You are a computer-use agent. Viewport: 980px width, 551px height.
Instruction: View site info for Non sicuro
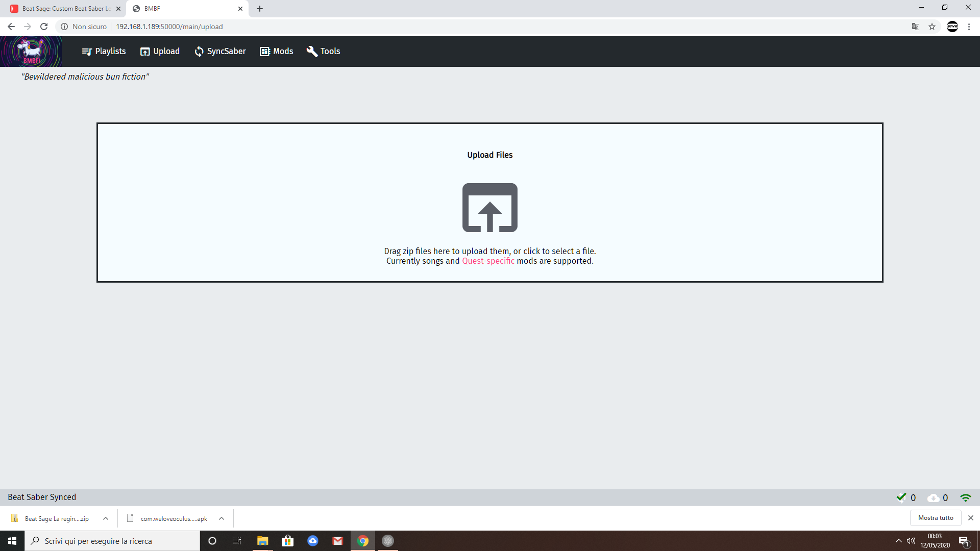click(84, 27)
